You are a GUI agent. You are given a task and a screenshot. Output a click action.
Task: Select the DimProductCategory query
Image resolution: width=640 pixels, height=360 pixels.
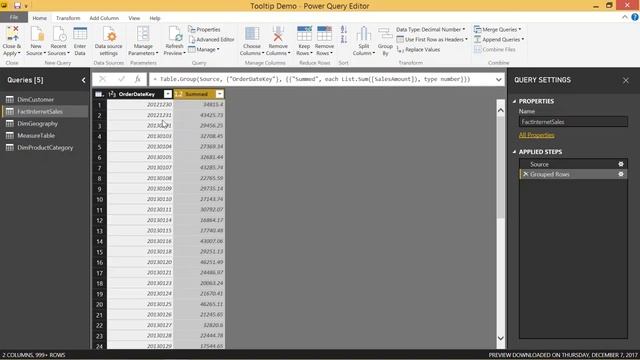pyautogui.click(x=45, y=147)
